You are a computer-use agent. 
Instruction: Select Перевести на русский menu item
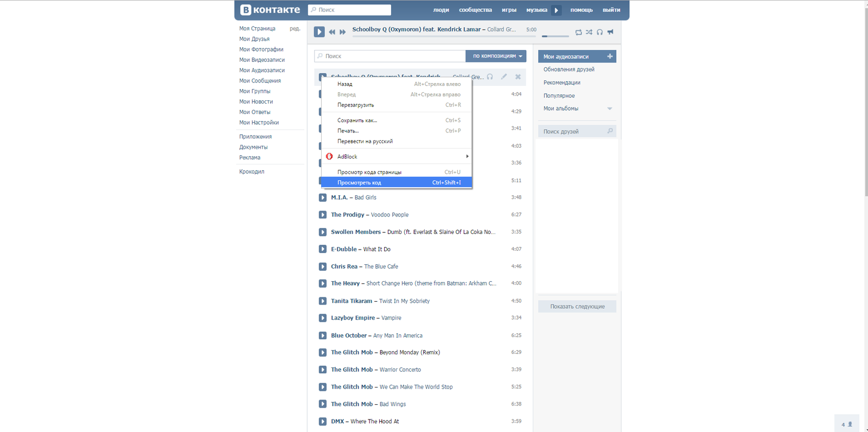(397, 141)
